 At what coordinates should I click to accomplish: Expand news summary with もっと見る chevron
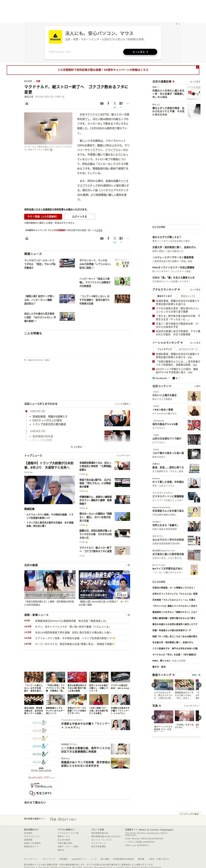tap(78, 447)
